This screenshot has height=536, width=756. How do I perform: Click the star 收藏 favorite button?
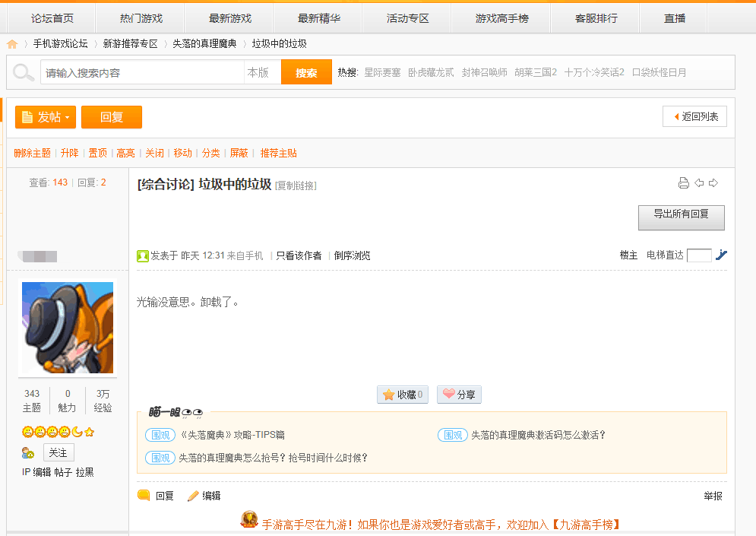click(x=403, y=395)
